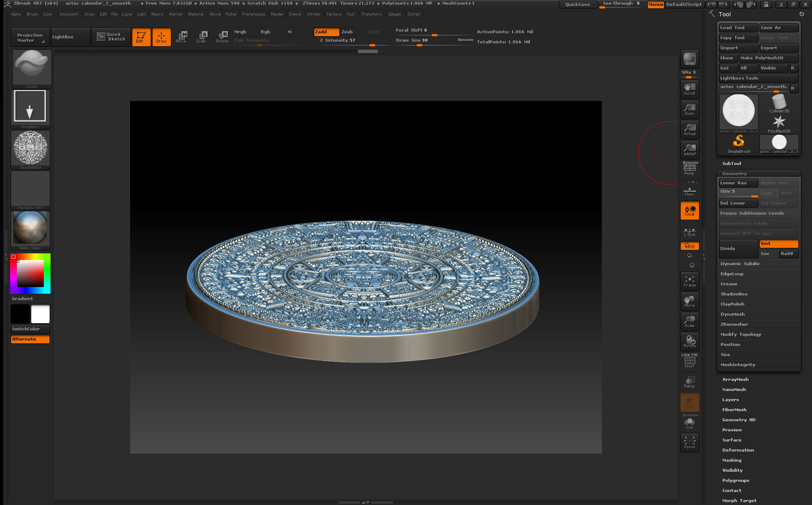Image resolution: width=812 pixels, height=505 pixels.
Task: Open the MAH_Shiny material selector
Action: 30,230
